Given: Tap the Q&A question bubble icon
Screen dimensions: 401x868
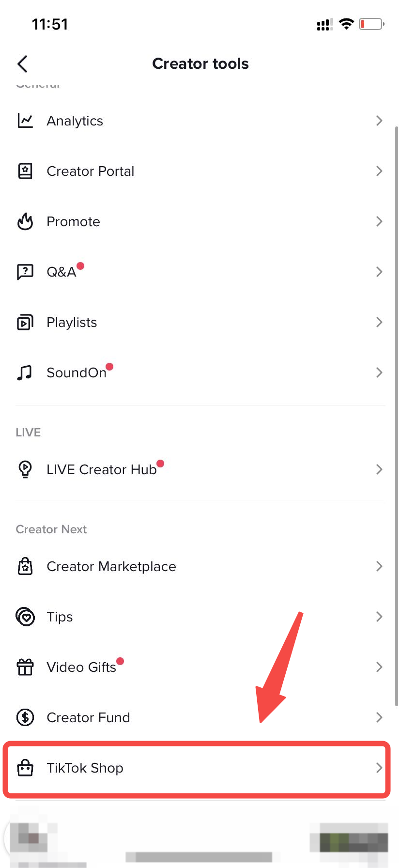Looking at the screenshot, I should (x=25, y=272).
